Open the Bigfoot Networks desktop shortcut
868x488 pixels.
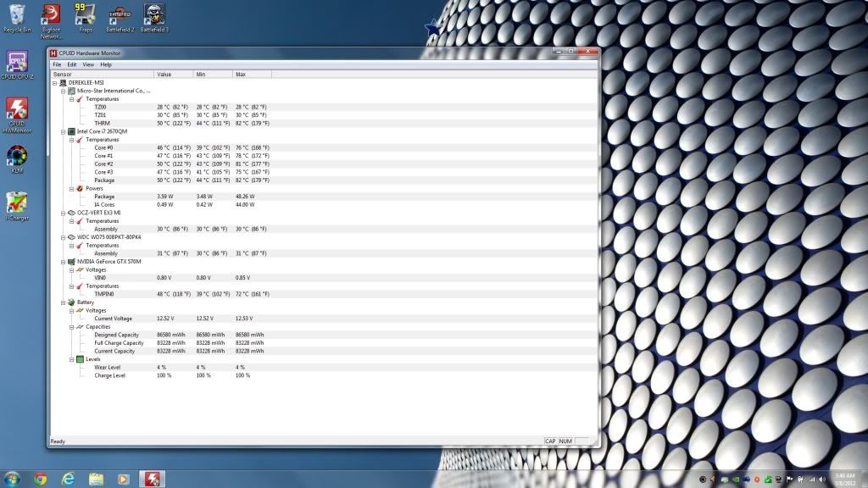coord(51,21)
